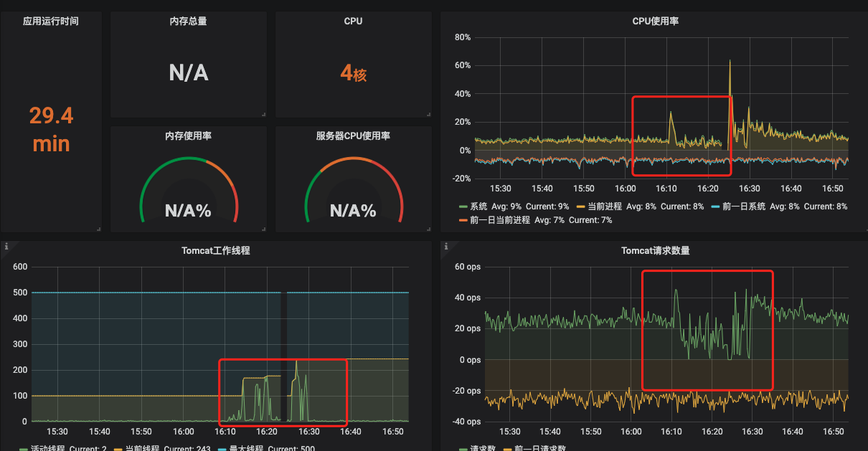Click the 60 ops axis label in Tomcat请求数量

coord(468,267)
